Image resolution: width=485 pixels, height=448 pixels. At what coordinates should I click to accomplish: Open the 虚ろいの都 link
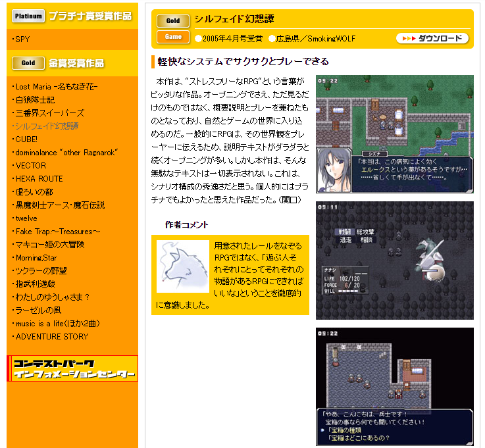tap(34, 191)
